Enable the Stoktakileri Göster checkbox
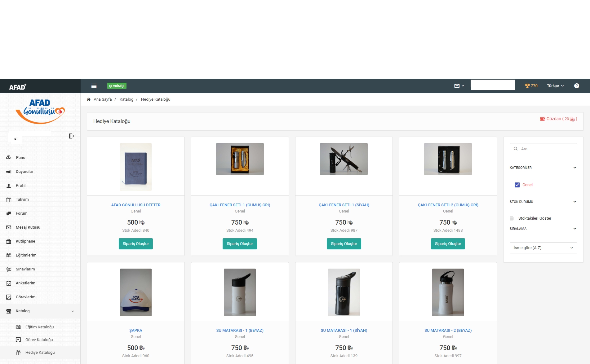The height and width of the screenshot is (364, 590). click(x=512, y=218)
